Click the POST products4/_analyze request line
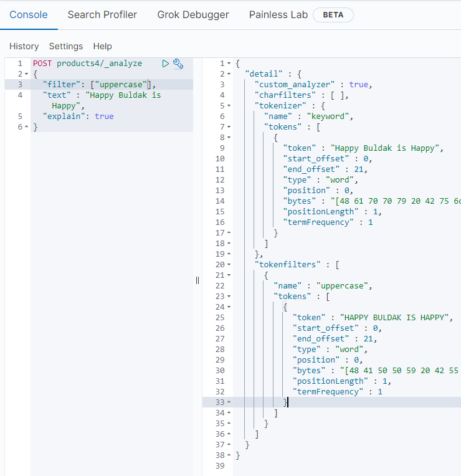The height and width of the screenshot is (476, 461). coord(87,64)
